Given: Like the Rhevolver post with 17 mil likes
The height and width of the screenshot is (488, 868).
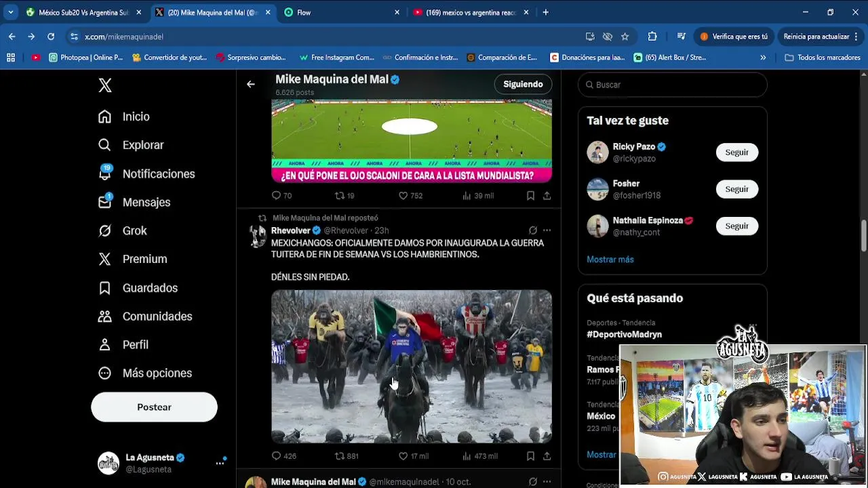Looking at the screenshot, I should click(413, 456).
